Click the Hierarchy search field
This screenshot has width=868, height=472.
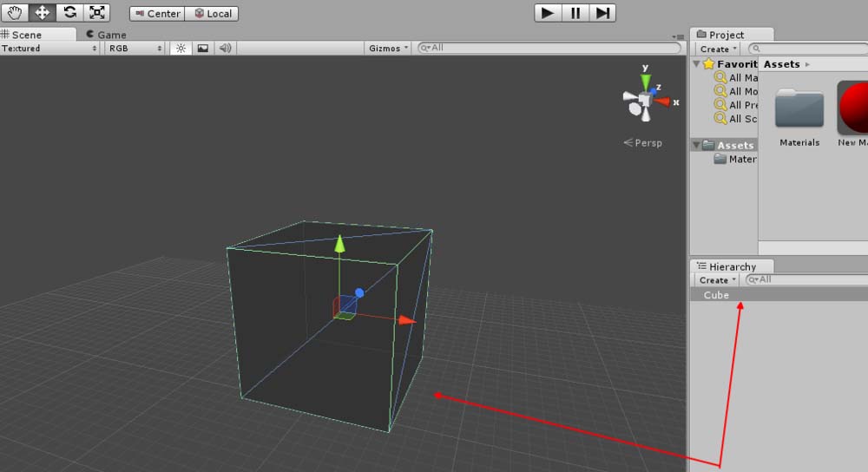[806, 280]
